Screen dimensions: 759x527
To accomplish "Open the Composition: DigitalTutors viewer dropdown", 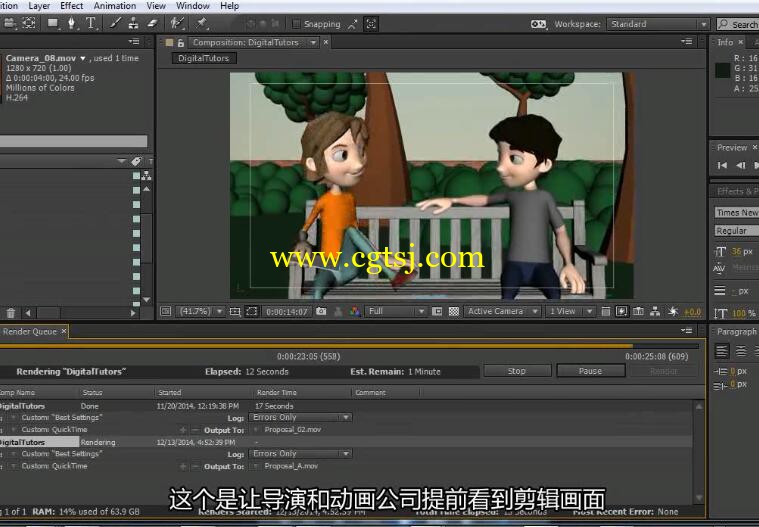I will tap(313, 43).
